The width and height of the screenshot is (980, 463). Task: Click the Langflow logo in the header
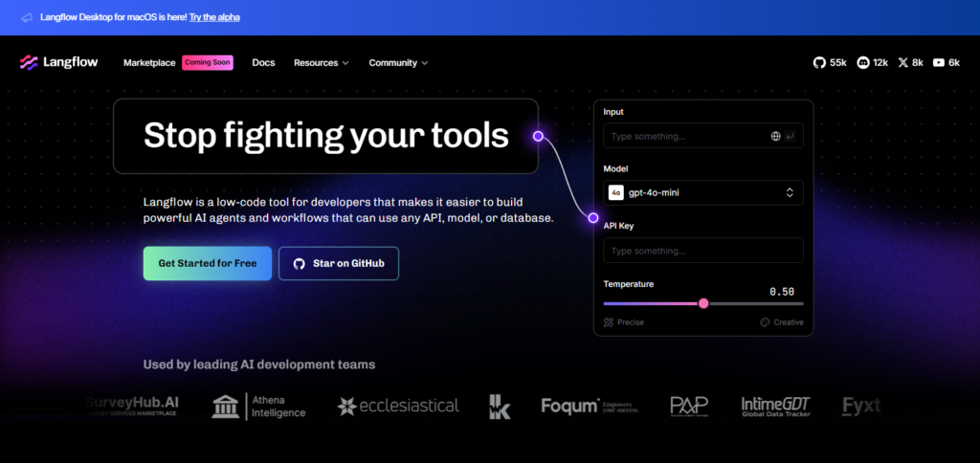(x=58, y=62)
